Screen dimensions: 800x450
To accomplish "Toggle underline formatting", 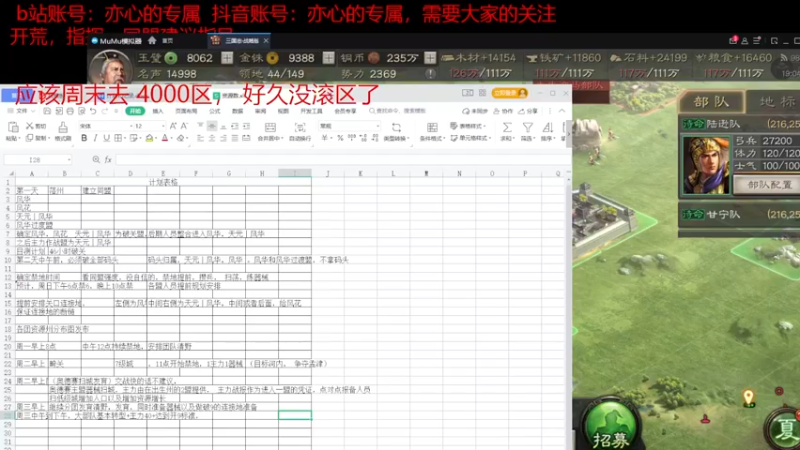I will pos(106,138).
